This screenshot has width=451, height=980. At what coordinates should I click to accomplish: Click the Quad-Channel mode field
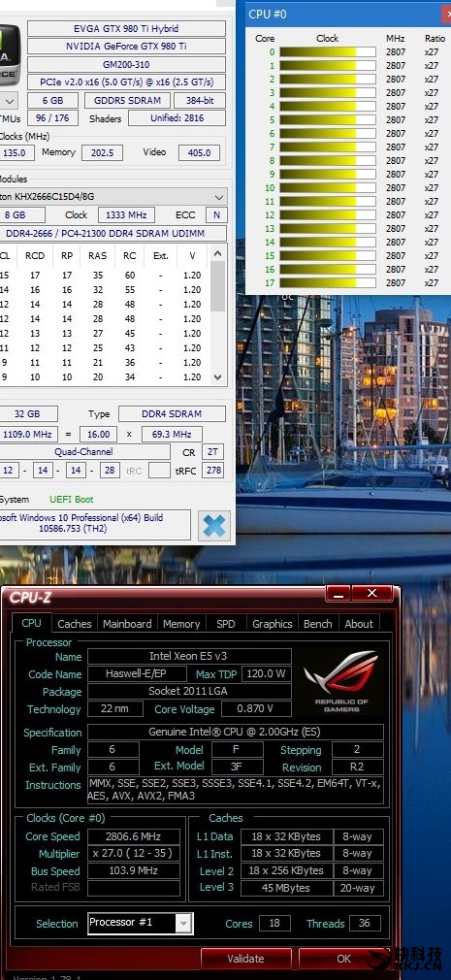point(84,452)
